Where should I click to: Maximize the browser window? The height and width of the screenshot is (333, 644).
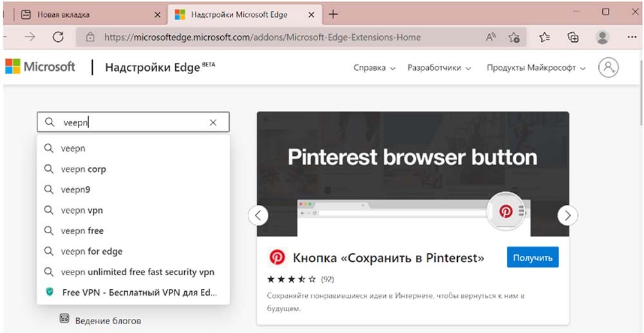[x=605, y=12]
